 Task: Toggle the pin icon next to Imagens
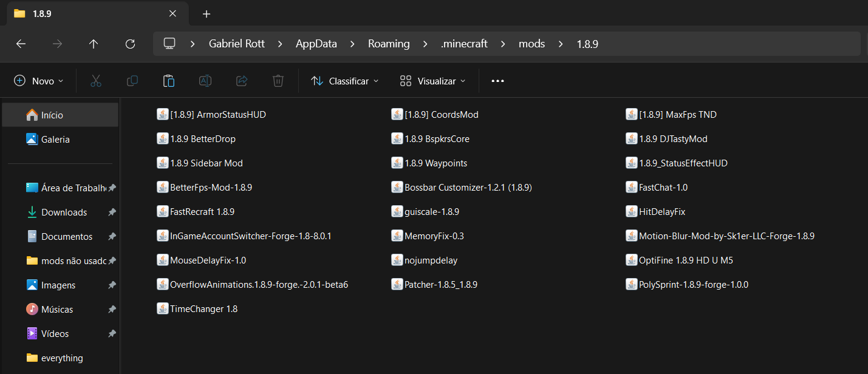click(112, 285)
